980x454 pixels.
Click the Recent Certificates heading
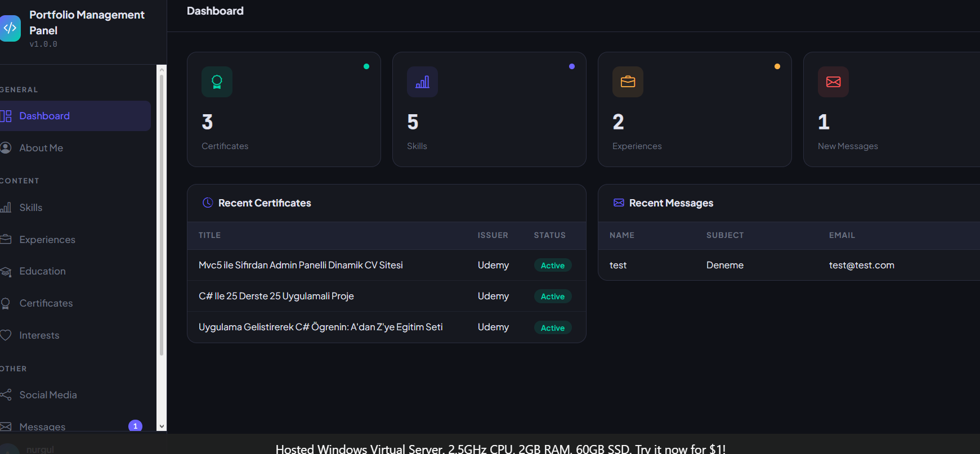(x=265, y=203)
